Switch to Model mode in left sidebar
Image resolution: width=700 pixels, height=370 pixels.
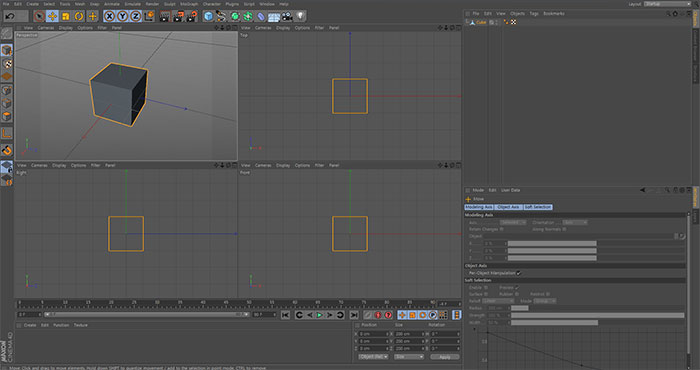pyautogui.click(x=7, y=50)
